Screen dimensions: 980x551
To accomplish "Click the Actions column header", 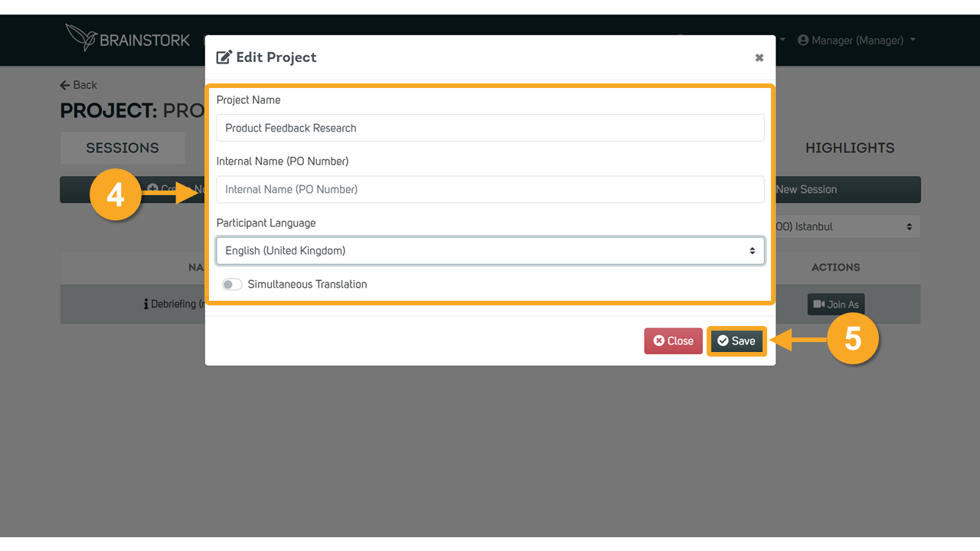I will pyautogui.click(x=835, y=267).
